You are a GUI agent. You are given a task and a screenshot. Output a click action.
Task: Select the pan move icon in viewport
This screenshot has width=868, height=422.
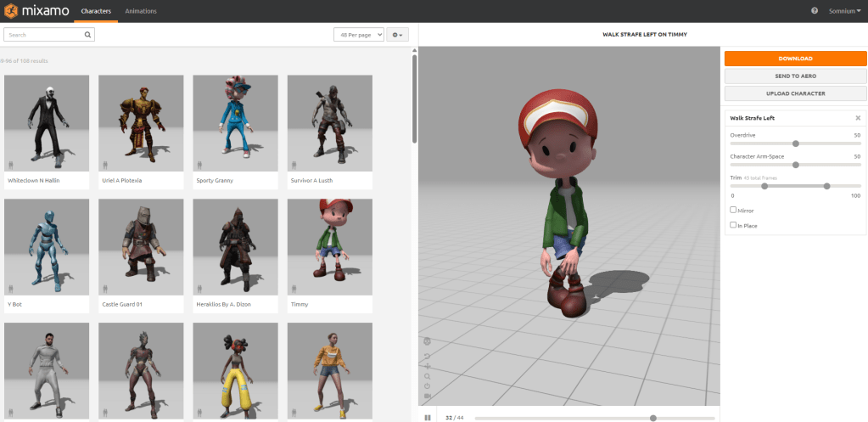[x=428, y=365]
